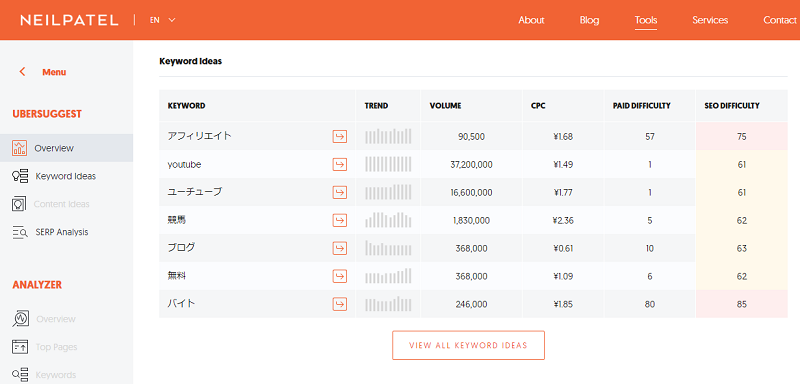This screenshot has height=384, width=800.
Task: Click the arrow icon next to youtube
Action: coord(340,165)
